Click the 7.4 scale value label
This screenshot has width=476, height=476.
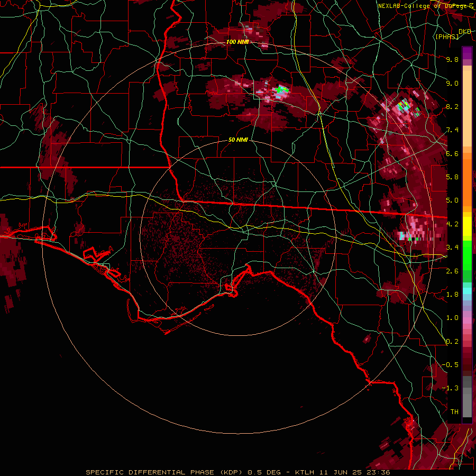(452, 130)
